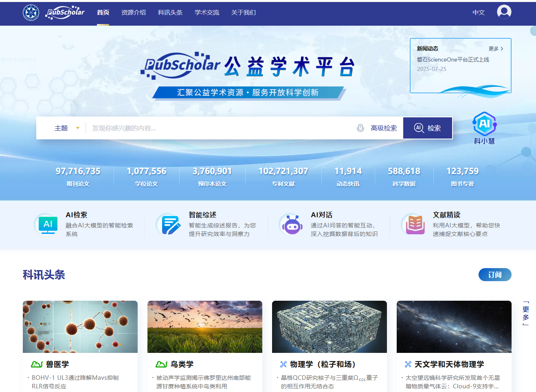Switch language via the 中文 selector
This screenshot has height=392, width=536.
[479, 13]
